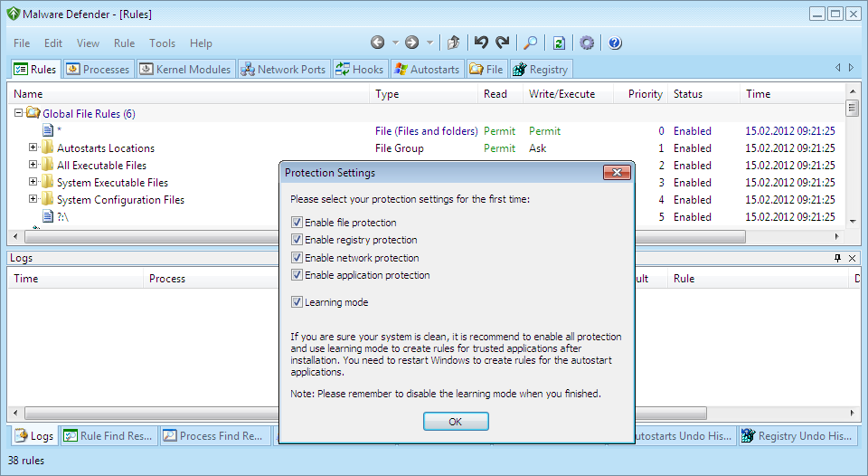Click rules list vertical scrollbar down arrow
This screenshot has width=868, height=476.
pos(852,221)
